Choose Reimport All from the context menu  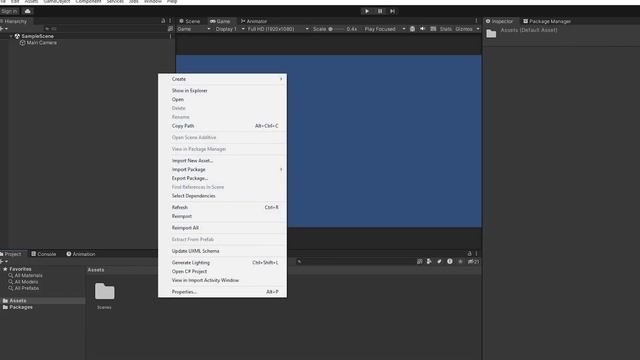(222, 228)
